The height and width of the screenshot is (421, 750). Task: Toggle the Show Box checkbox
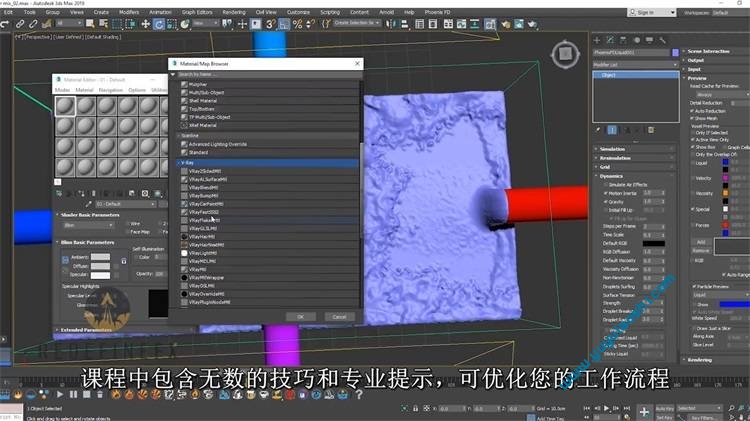point(692,147)
